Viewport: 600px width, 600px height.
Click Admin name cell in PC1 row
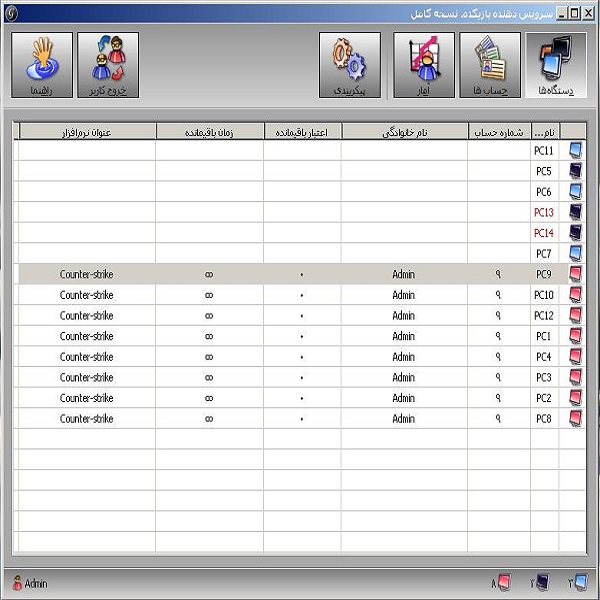(x=404, y=336)
